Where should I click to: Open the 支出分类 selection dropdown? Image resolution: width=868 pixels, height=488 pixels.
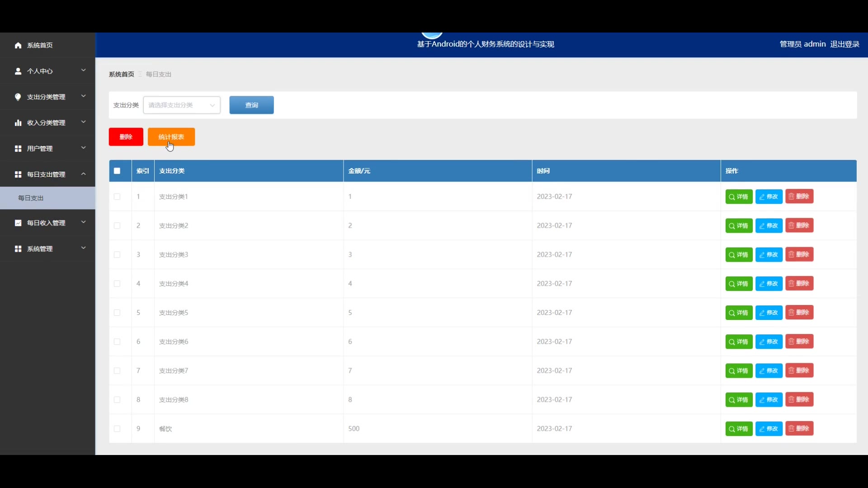(182, 105)
